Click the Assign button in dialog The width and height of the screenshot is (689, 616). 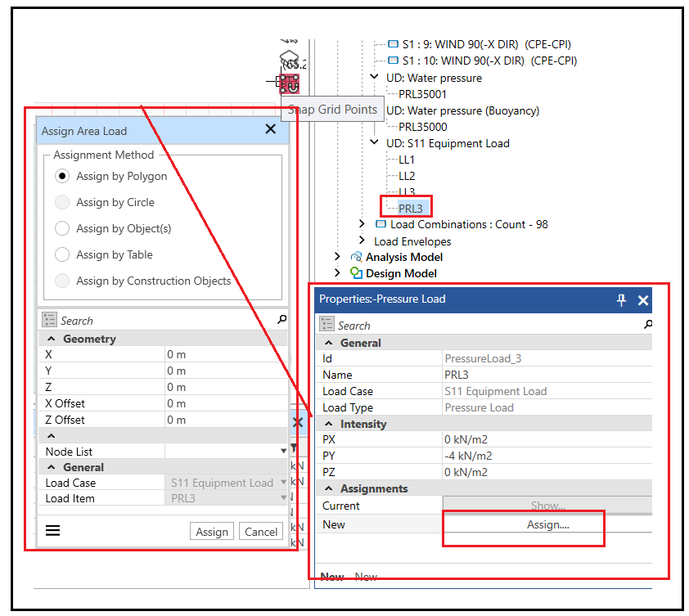pyautogui.click(x=212, y=531)
